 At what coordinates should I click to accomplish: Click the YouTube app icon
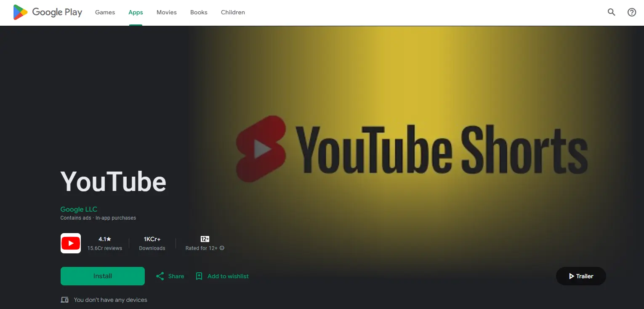[x=71, y=243]
